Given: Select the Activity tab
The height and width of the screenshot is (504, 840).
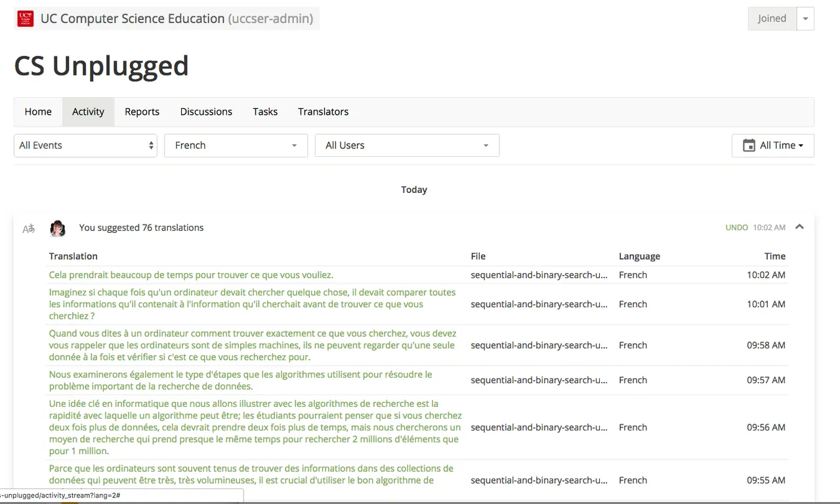Looking at the screenshot, I should (x=88, y=112).
